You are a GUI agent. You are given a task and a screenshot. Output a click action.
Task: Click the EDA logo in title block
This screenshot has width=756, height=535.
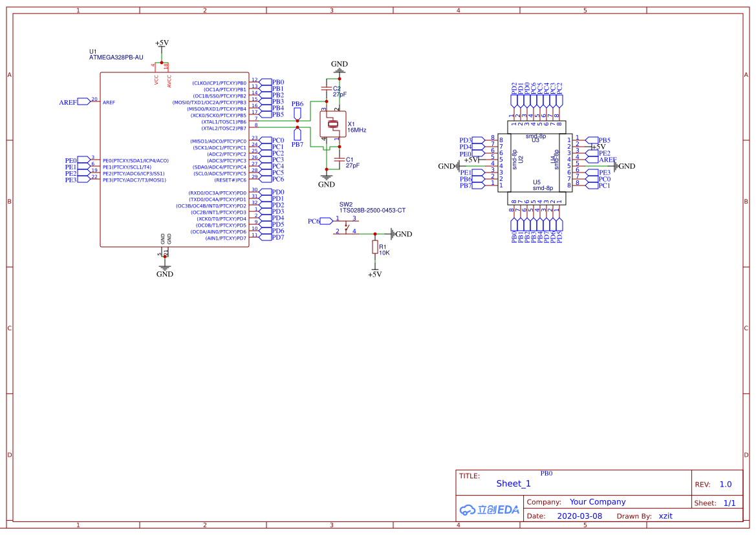click(490, 510)
